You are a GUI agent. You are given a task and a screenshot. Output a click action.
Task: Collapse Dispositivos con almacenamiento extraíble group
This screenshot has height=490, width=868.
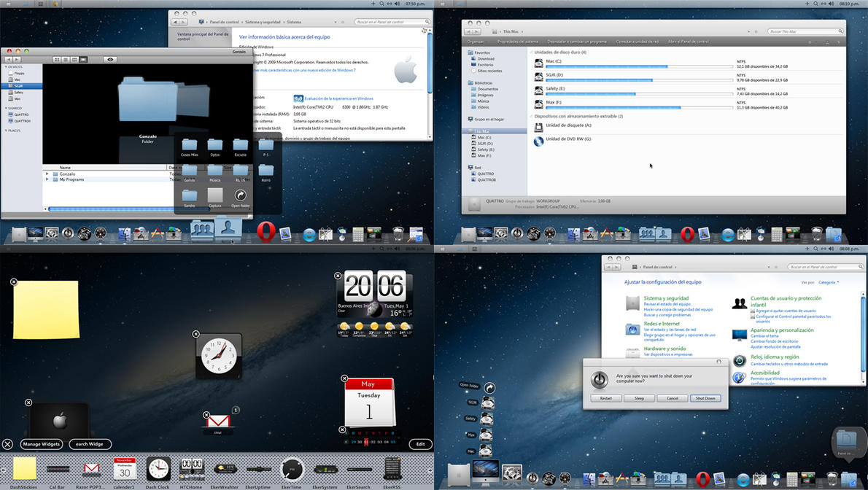[x=532, y=116]
